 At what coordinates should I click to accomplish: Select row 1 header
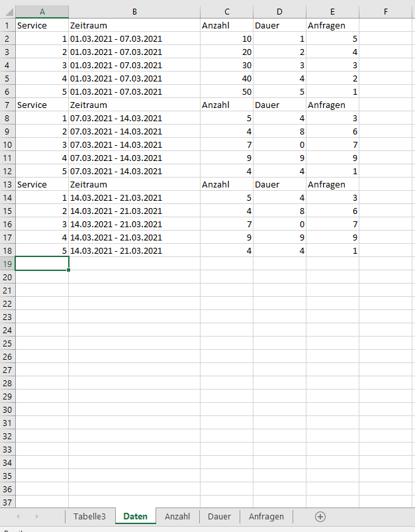click(x=7, y=25)
